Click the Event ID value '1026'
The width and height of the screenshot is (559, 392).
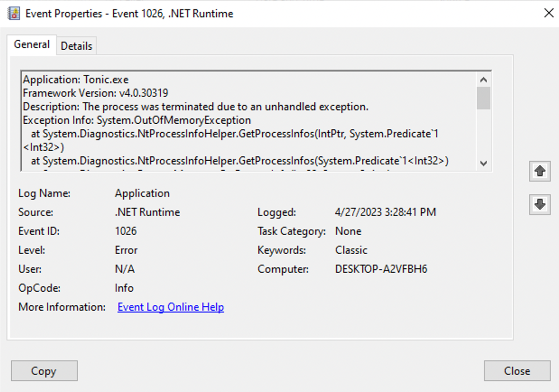coord(126,231)
